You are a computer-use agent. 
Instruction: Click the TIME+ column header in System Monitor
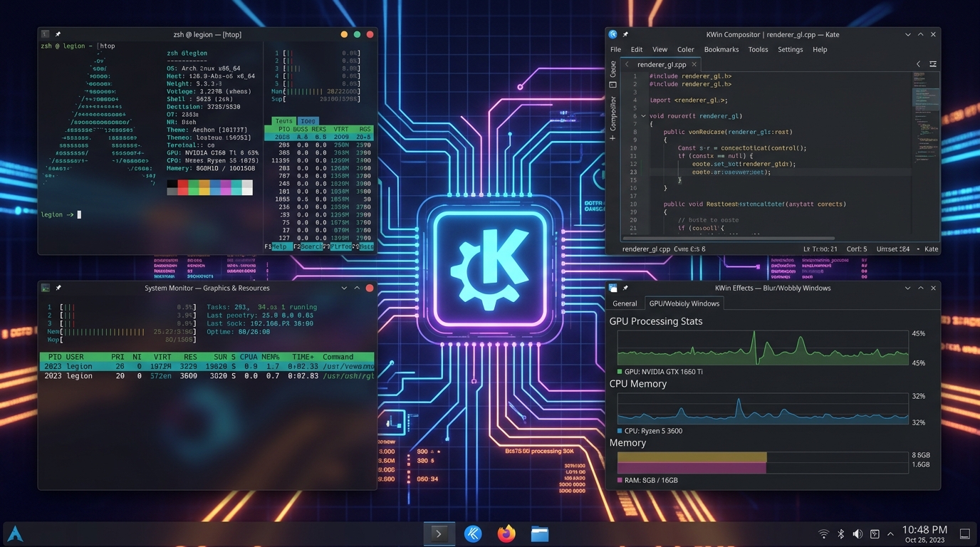(x=302, y=357)
